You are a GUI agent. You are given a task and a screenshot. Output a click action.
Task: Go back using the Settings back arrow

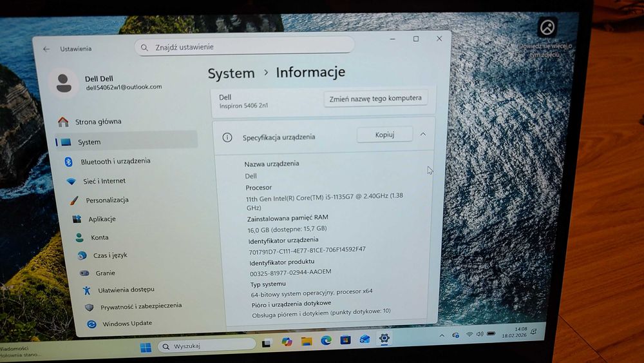pos(46,49)
